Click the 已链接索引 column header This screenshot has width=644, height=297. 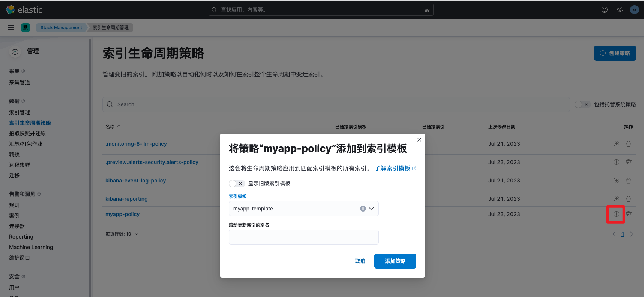click(x=433, y=127)
